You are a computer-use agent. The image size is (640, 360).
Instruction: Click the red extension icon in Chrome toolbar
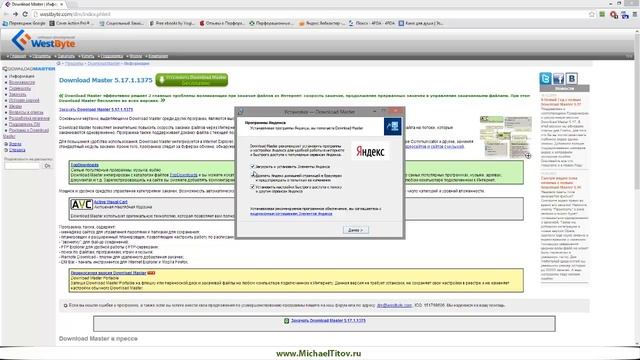(613, 15)
